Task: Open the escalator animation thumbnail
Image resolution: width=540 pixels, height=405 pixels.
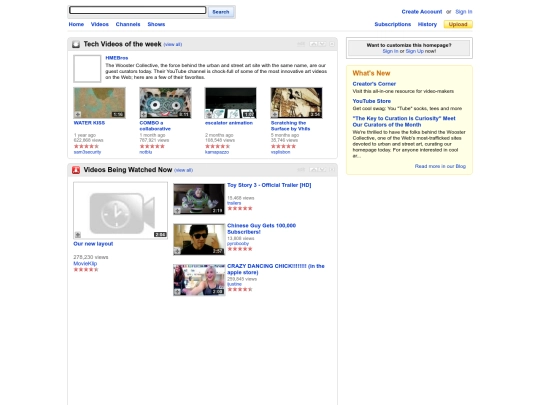Action: 231,103
